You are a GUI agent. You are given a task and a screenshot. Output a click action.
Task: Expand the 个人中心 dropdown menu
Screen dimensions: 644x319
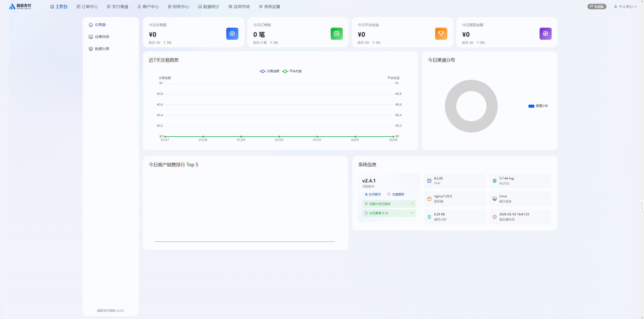[625, 7]
